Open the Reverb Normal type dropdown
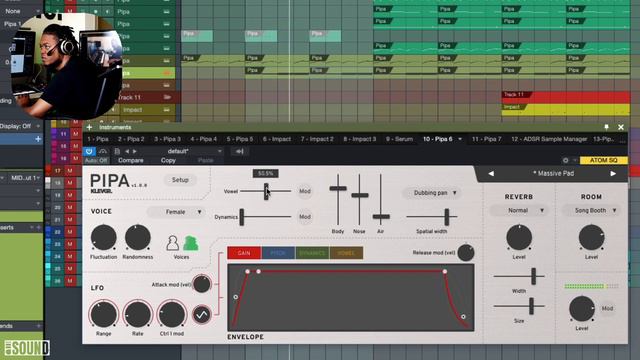Viewport: 640px width, 360px height. [519, 211]
